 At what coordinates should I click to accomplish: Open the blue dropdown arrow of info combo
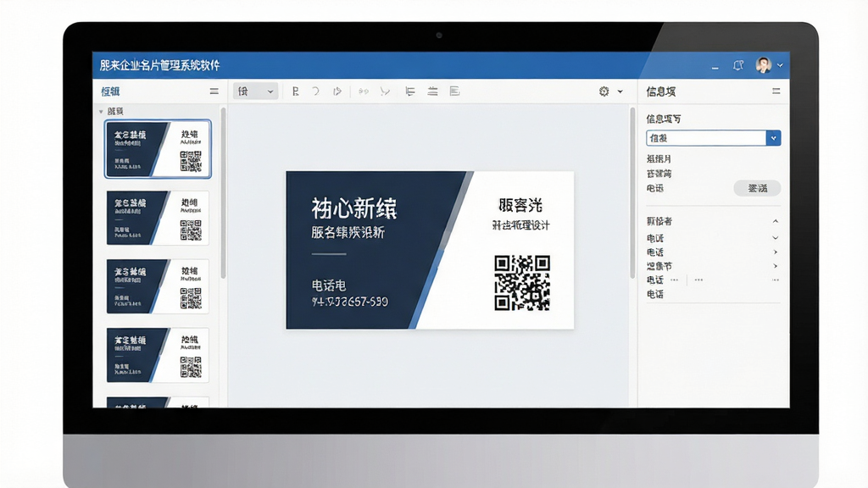point(773,138)
